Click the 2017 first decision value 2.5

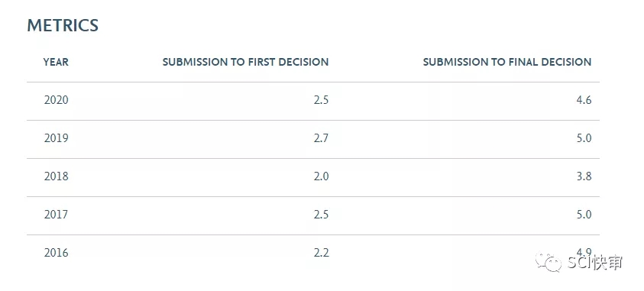pos(321,215)
